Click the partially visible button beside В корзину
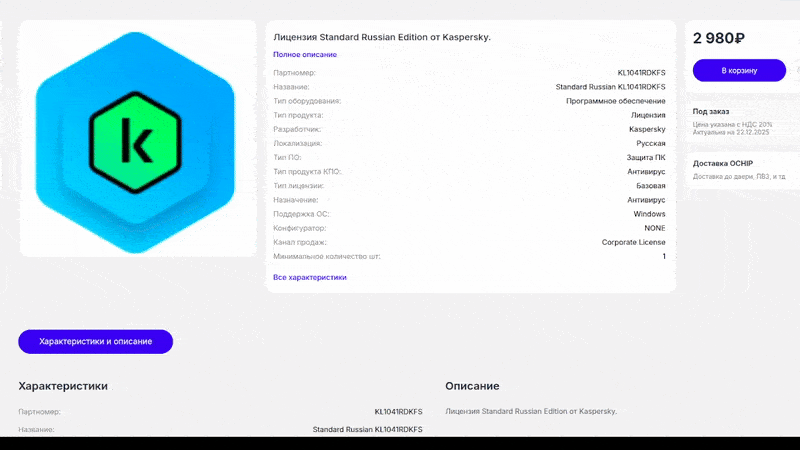The width and height of the screenshot is (800, 450). 795,70
